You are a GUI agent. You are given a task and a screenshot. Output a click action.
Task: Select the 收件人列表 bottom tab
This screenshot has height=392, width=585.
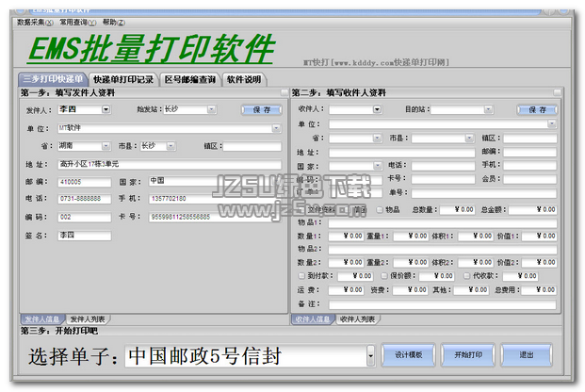coord(358,319)
